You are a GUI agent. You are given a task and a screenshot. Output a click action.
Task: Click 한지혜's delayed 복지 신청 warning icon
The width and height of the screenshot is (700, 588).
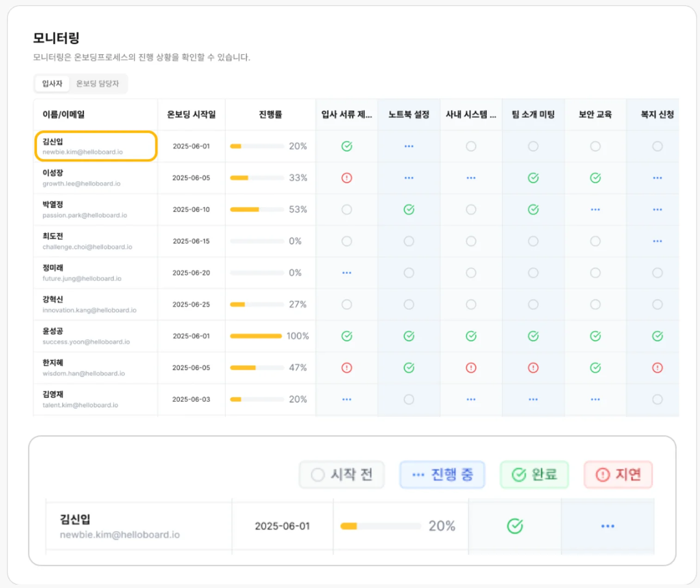click(x=657, y=368)
